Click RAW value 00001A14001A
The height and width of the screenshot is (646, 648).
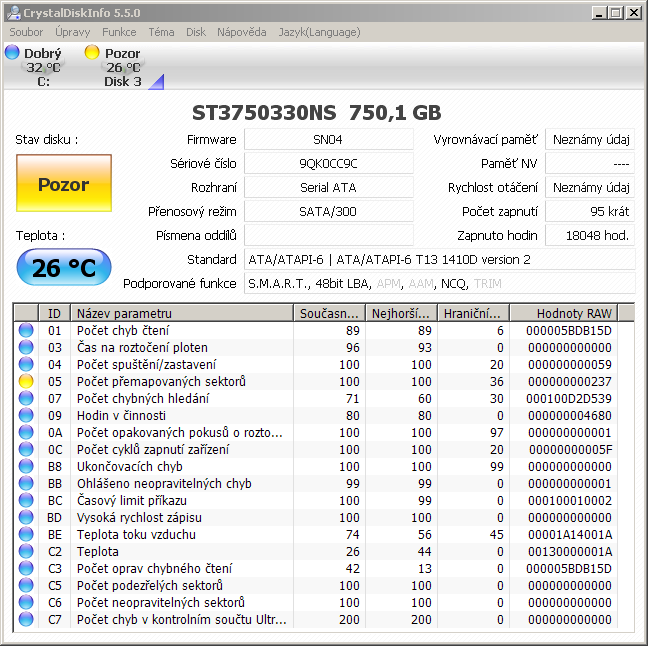[x=569, y=534]
